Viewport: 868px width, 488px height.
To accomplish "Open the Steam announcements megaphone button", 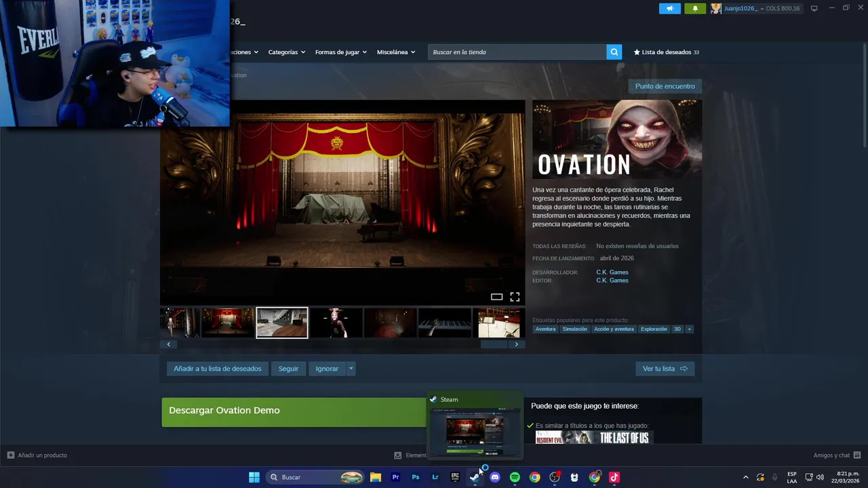I will 669,8.
